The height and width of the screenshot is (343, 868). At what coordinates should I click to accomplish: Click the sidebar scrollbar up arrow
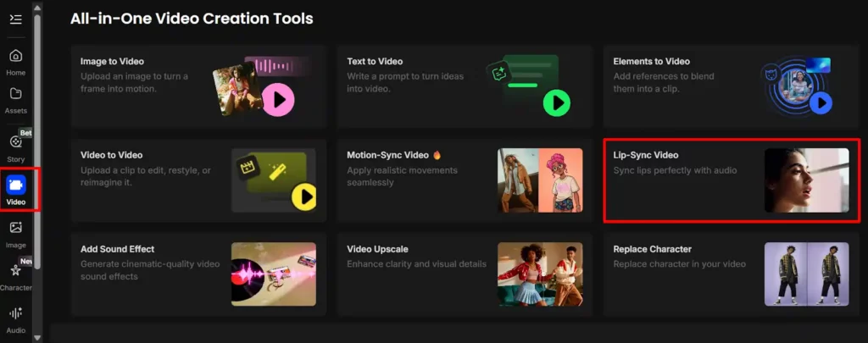[x=37, y=8]
